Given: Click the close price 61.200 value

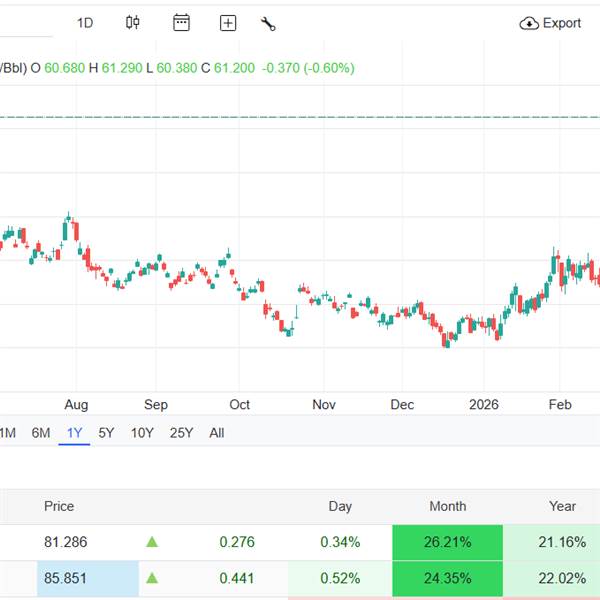Looking at the screenshot, I should coord(234,68).
